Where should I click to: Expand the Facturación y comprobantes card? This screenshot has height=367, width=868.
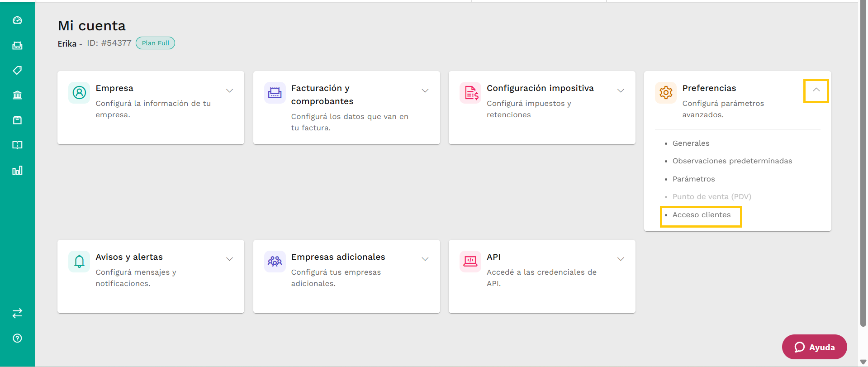[425, 91]
